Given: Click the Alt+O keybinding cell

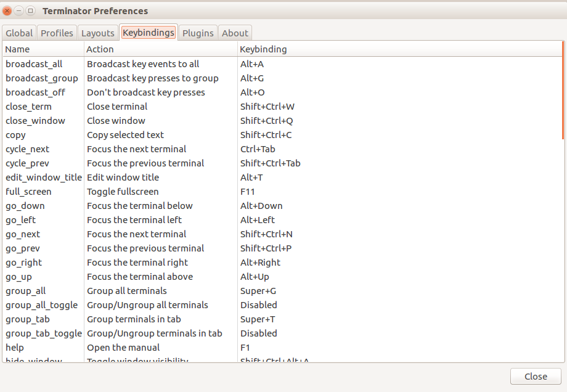Looking at the screenshot, I should (x=253, y=92).
